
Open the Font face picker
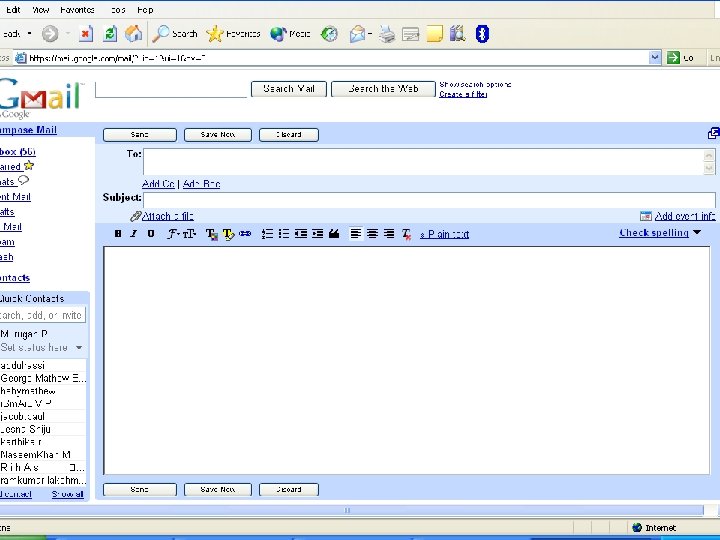[173, 234]
